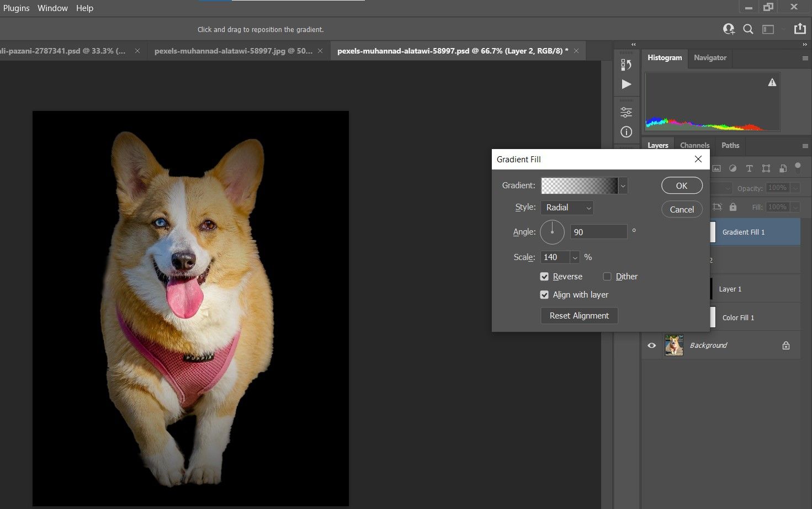
Task: Open the Window menu
Action: point(52,8)
